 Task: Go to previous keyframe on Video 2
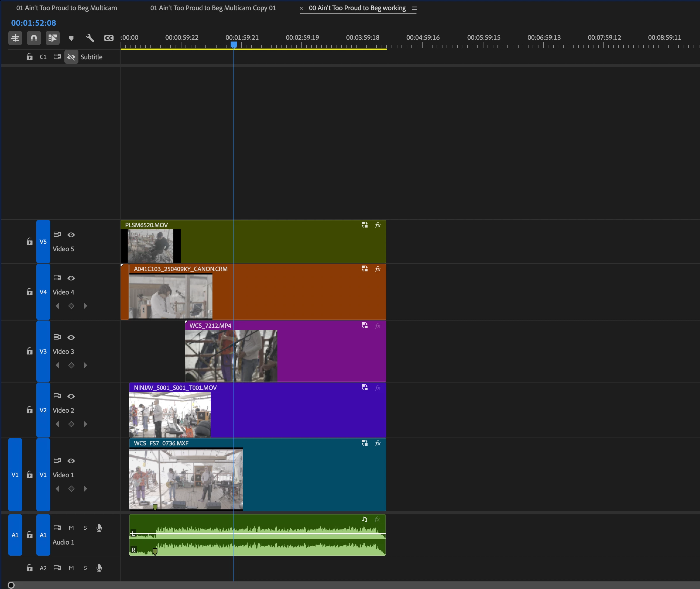[57, 424]
